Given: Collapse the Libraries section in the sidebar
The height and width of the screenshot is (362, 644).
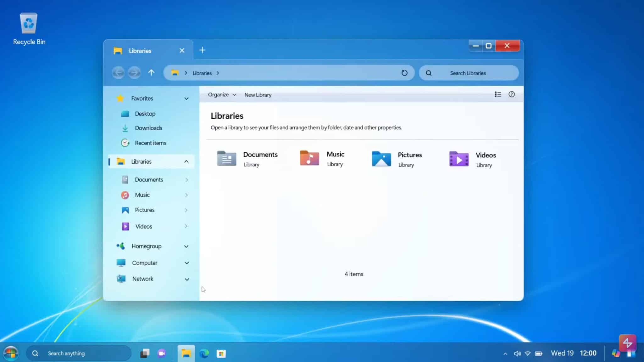Looking at the screenshot, I should pos(186,161).
